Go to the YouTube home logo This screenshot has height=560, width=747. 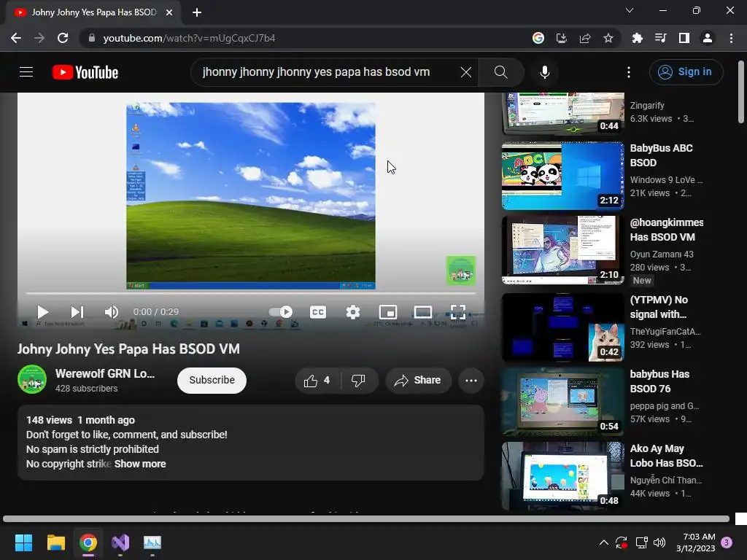tap(85, 72)
